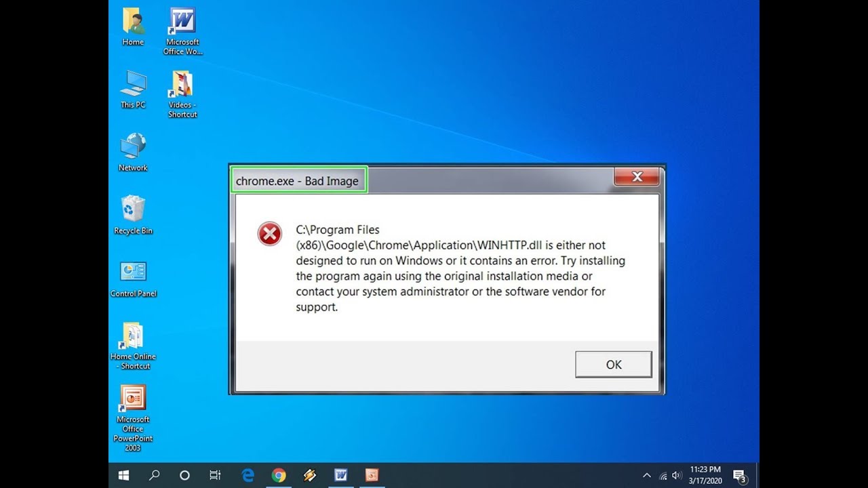The height and width of the screenshot is (488, 868).
Task: Open Action Center notifications icon
Action: pos(740,476)
